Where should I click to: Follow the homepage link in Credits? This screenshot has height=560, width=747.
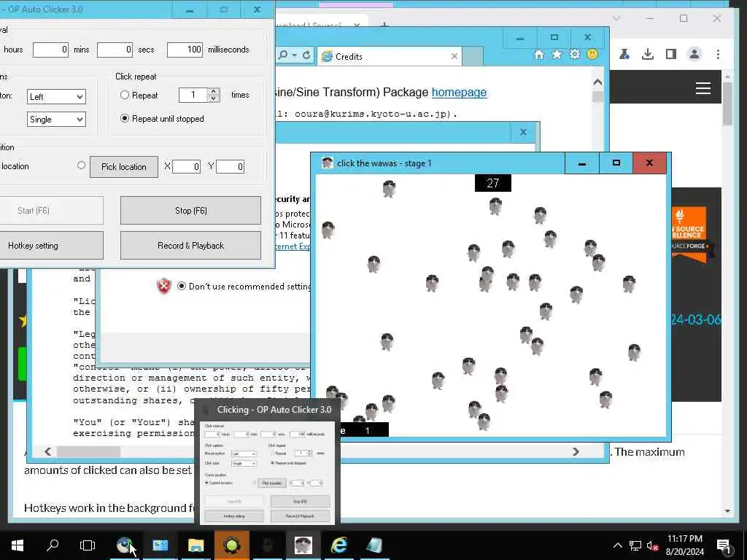pyautogui.click(x=459, y=93)
